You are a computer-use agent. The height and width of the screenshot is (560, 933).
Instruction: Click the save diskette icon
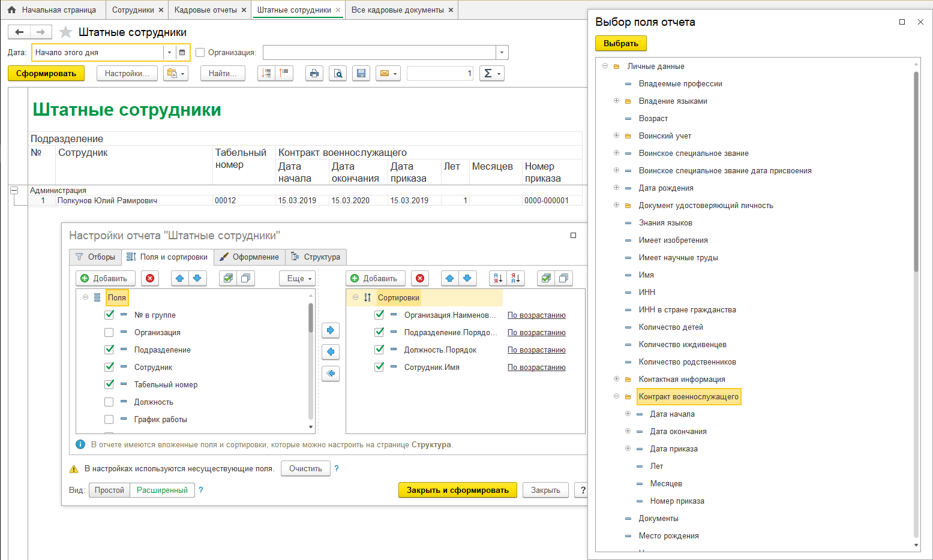pyautogui.click(x=361, y=73)
